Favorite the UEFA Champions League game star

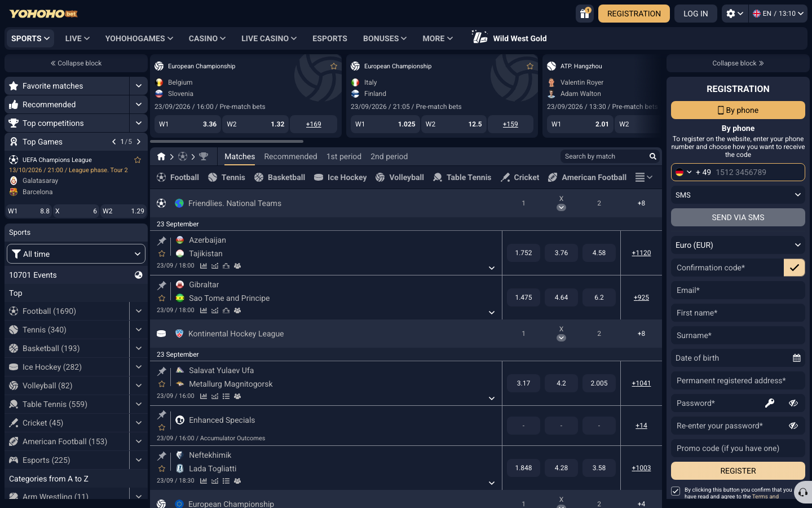(x=138, y=160)
